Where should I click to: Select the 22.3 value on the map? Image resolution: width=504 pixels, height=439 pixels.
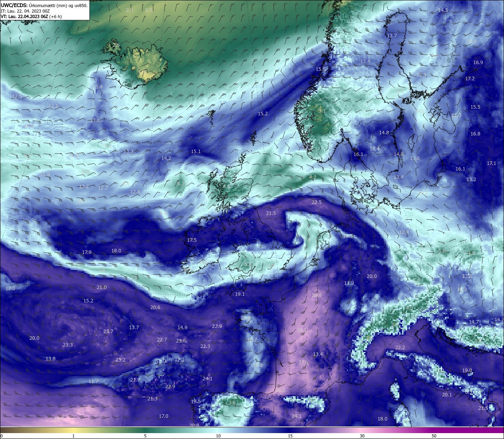click(x=205, y=346)
